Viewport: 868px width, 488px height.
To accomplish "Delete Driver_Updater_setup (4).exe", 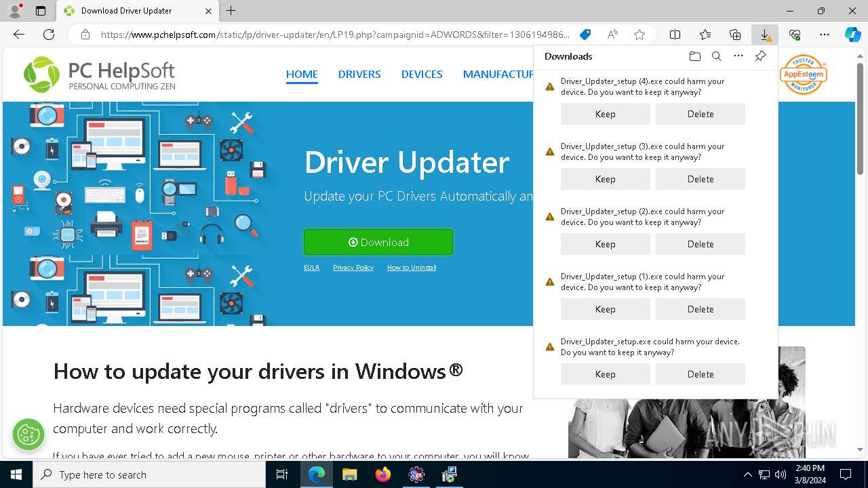I will coord(701,114).
